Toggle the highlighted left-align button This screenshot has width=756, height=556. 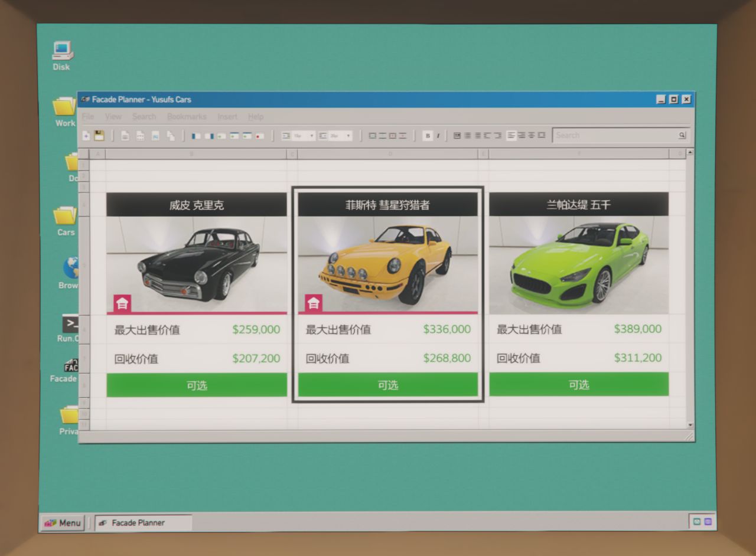(511, 135)
